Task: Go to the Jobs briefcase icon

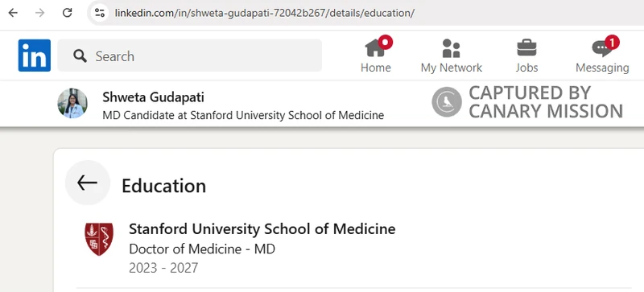Action: point(526,48)
